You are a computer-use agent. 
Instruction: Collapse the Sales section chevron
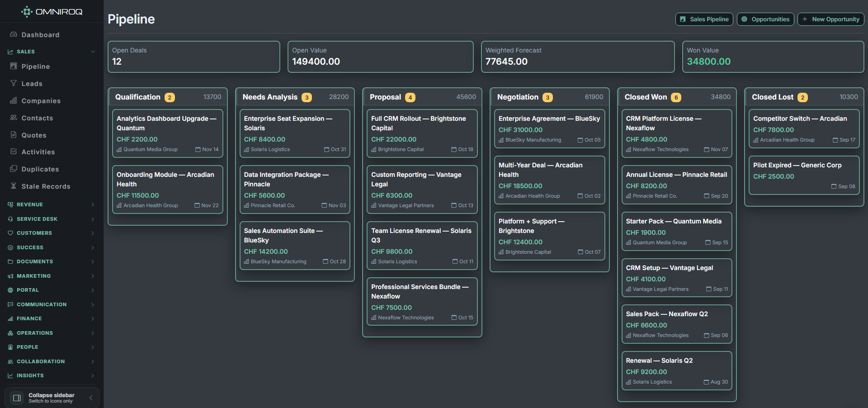[x=93, y=52]
